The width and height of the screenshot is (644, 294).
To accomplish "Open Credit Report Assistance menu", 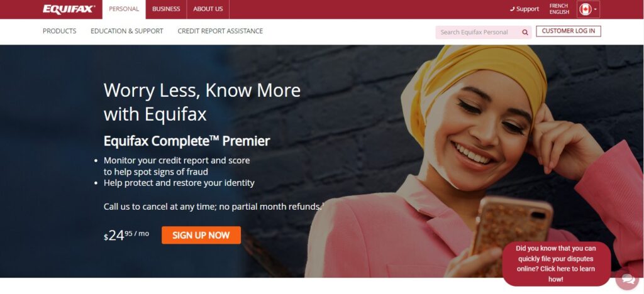I will click(220, 31).
